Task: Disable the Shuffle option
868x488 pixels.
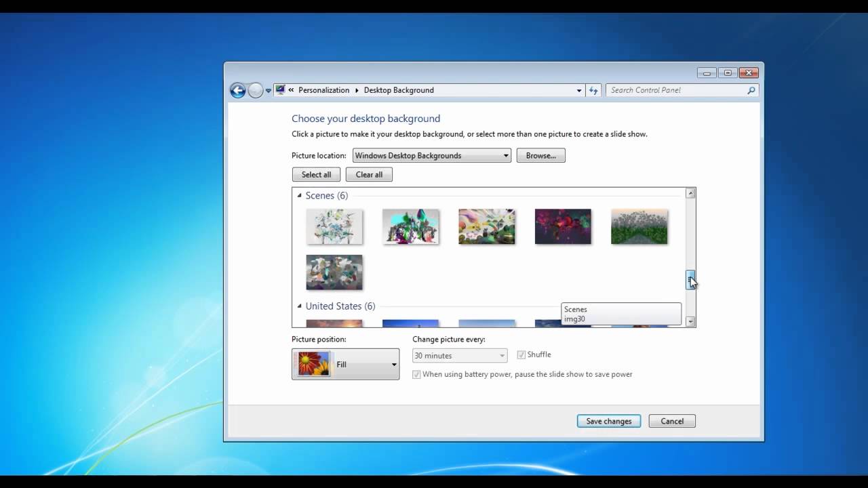Action: pyautogui.click(x=521, y=354)
